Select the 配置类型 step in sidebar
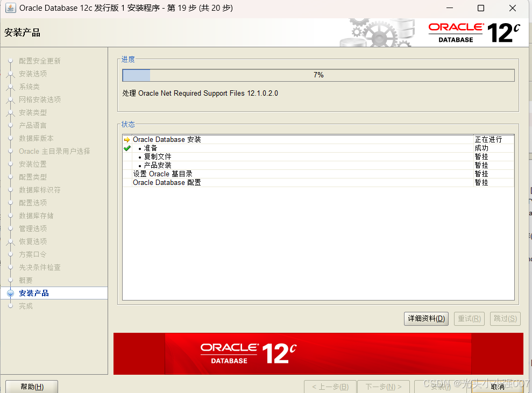This screenshot has height=393, width=532. (33, 177)
